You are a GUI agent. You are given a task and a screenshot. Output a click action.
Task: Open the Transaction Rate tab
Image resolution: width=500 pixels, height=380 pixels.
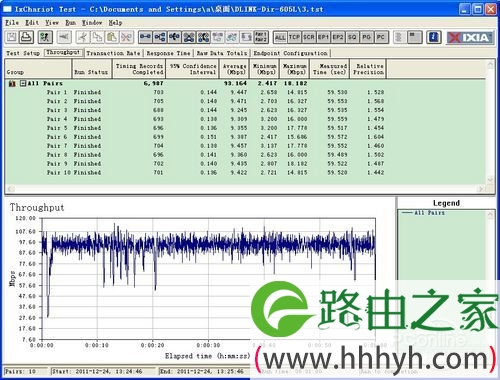pyautogui.click(x=113, y=53)
